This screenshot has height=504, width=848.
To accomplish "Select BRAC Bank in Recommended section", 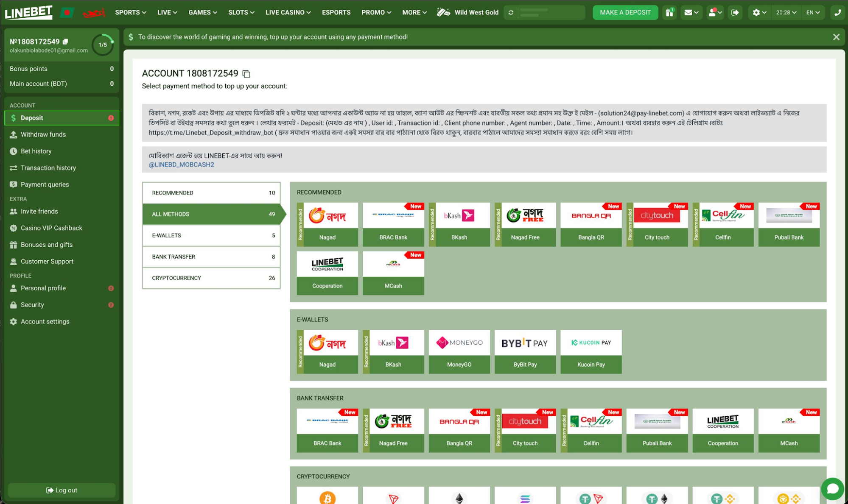I will click(x=393, y=225).
